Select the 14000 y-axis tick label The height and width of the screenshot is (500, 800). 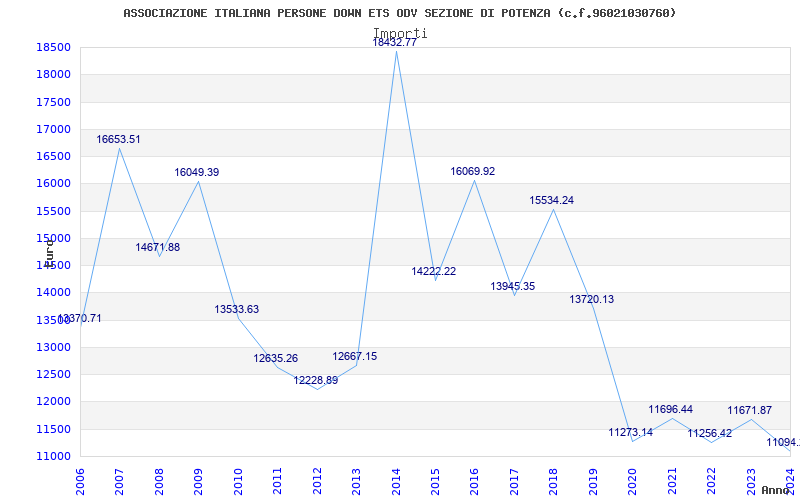(x=53, y=293)
